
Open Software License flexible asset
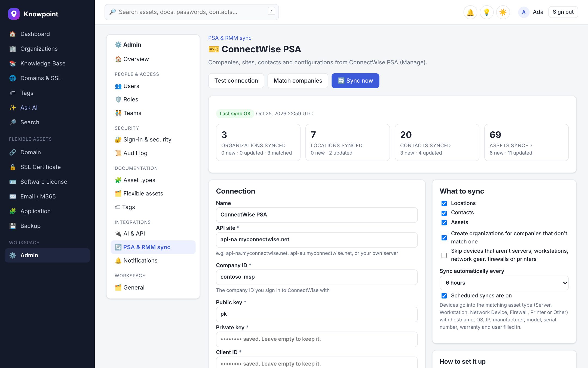47,182
